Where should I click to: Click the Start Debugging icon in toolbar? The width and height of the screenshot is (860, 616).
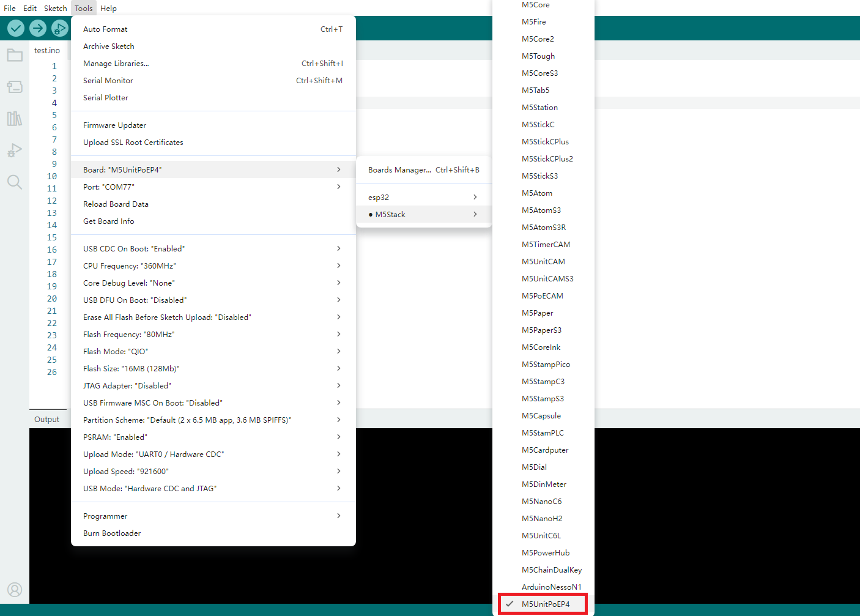click(59, 28)
